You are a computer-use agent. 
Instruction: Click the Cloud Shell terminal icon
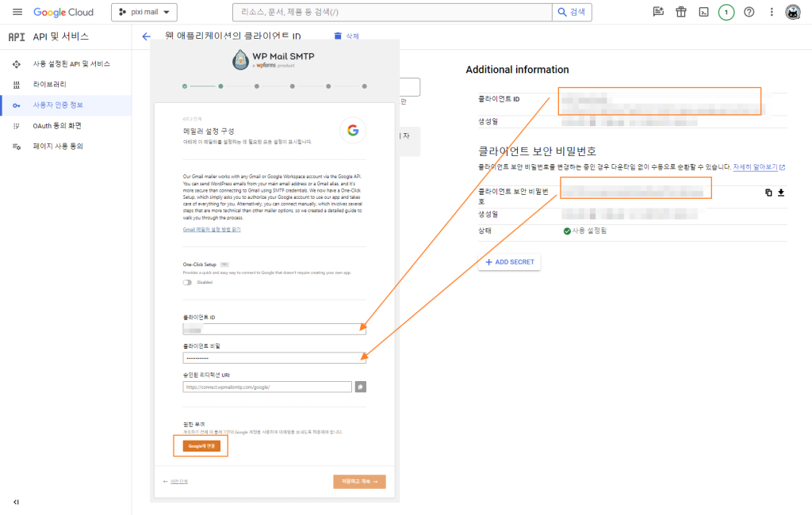703,12
